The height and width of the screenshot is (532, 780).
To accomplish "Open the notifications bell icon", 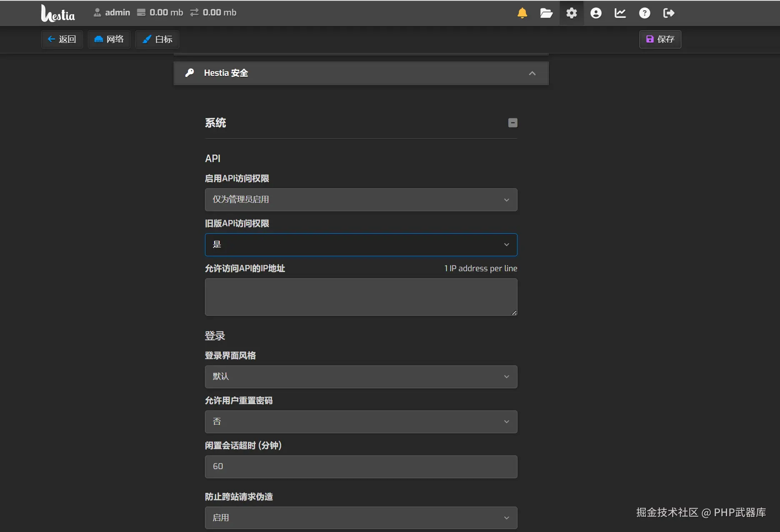I will point(522,13).
